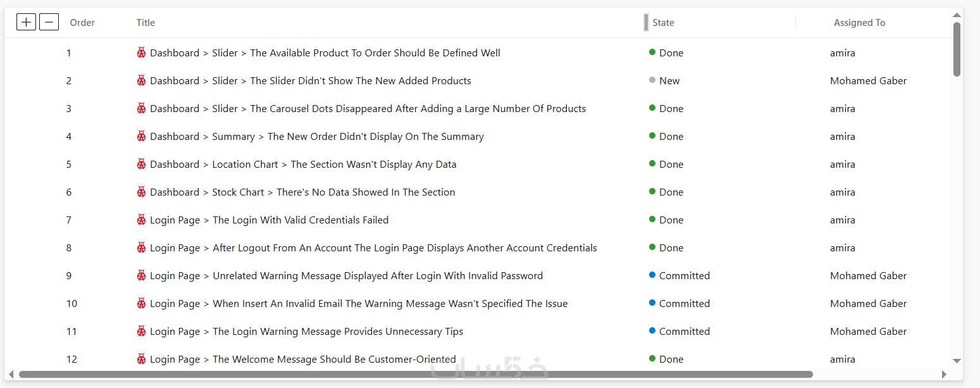Image resolution: width=980 pixels, height=388 pixels.
Task: Click the bug icon on Stock Chart row
Action: point(142,192)
